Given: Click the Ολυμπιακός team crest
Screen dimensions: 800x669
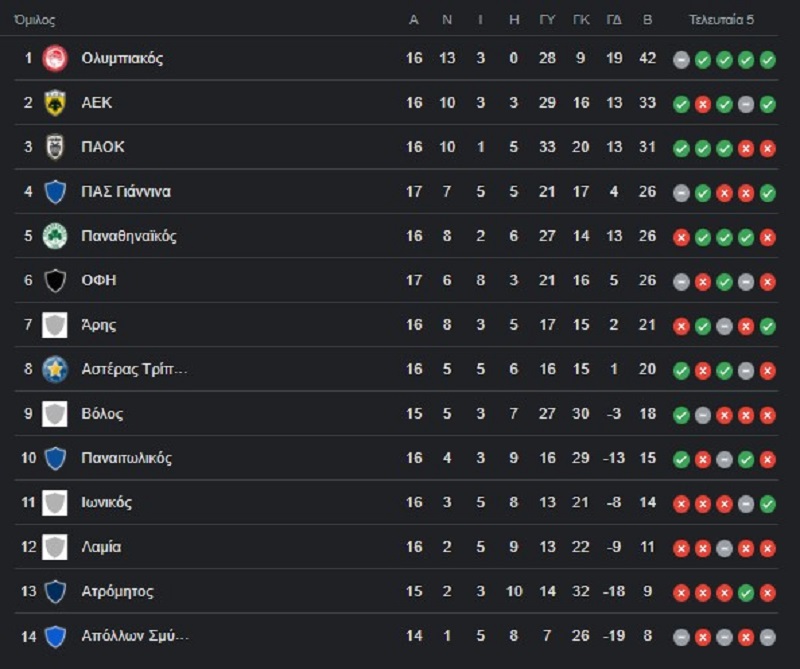Looking at the screenshot, I should pos(55,58).
